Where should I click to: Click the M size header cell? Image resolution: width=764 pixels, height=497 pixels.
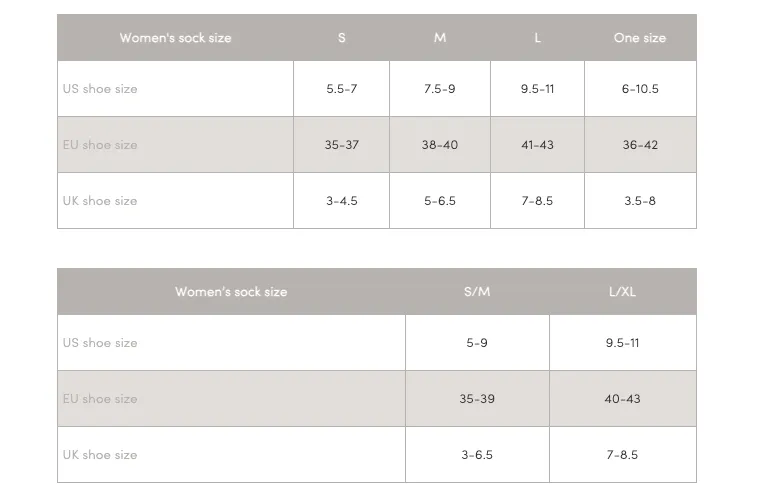coord(440,38)
